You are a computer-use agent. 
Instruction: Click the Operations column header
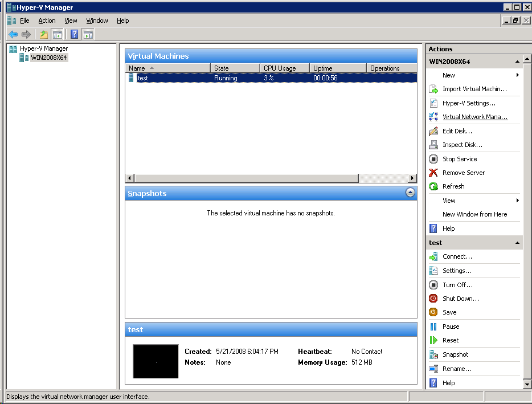coord(392,68)
